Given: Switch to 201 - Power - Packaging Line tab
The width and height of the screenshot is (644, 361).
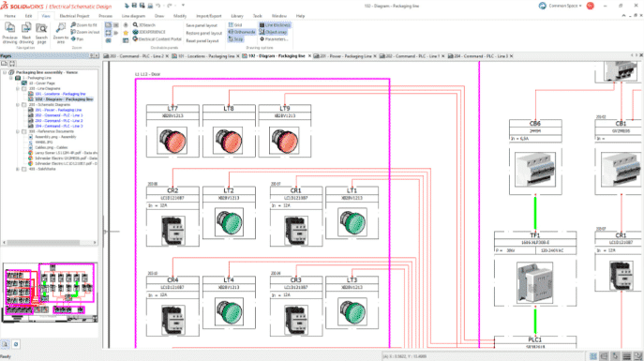Looking at the screenshot, I should pos(345,56).
